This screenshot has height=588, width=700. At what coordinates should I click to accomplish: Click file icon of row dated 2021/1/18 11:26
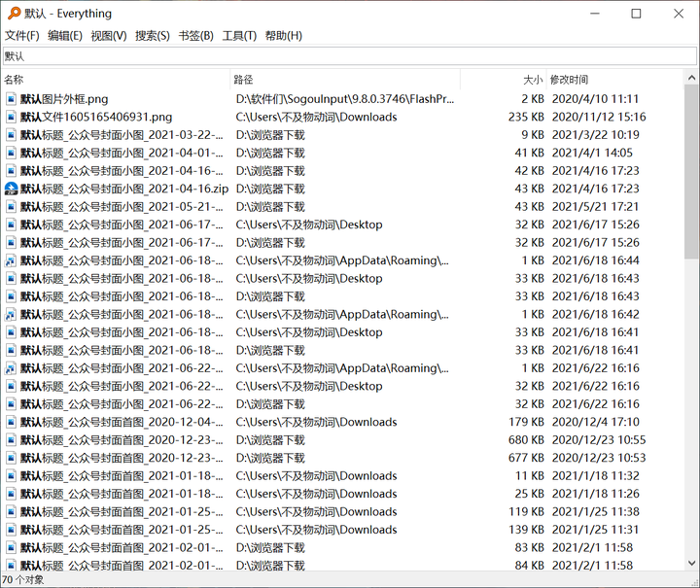[11, 494]
